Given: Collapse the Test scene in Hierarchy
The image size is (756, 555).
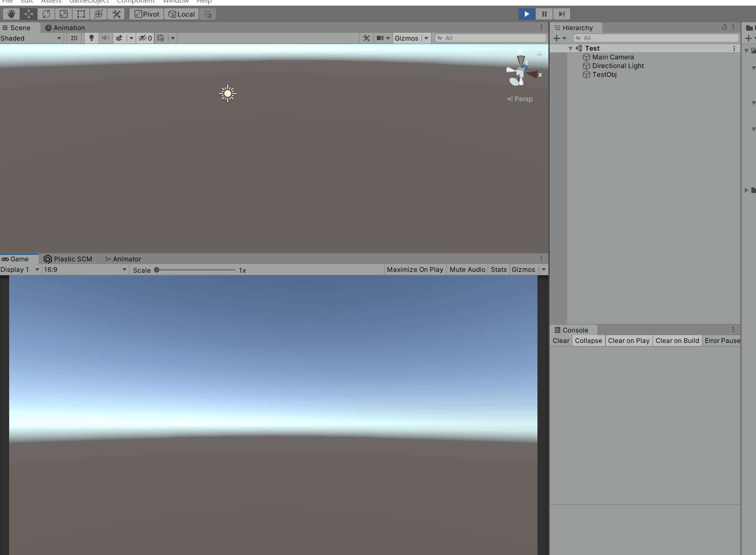Looking at the screenshot, I should point(571,48).
